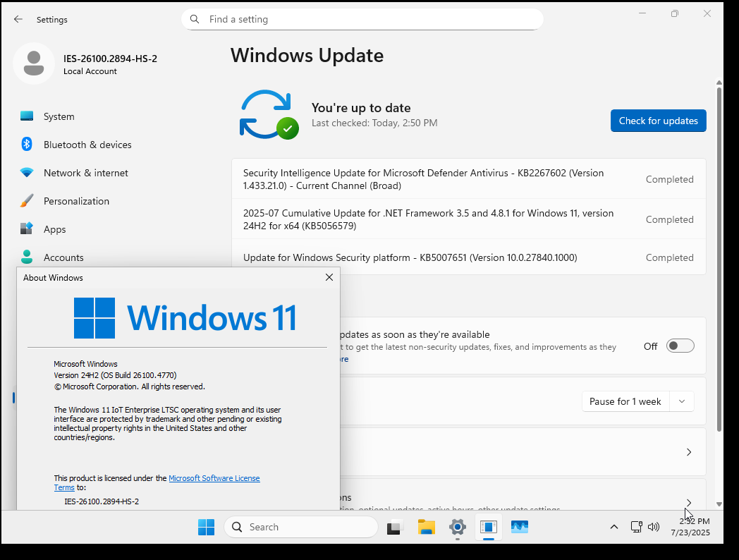This screenshot has height=560, width=739.
Task: Click the Off label beside the toggle
Action: (x=650, y=346)
